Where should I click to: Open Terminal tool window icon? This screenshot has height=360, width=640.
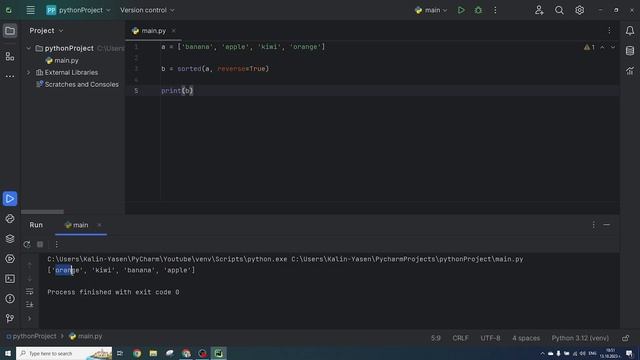click(x=10, y=279)
